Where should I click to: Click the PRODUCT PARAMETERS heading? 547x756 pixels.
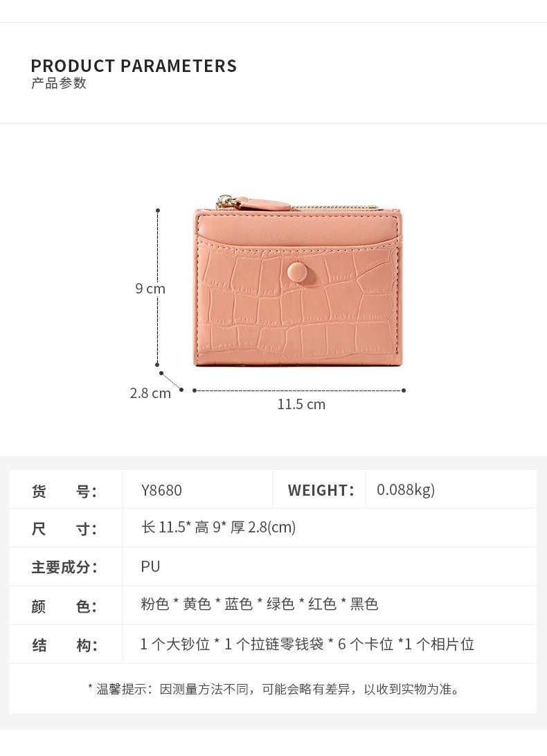(134, 66)
